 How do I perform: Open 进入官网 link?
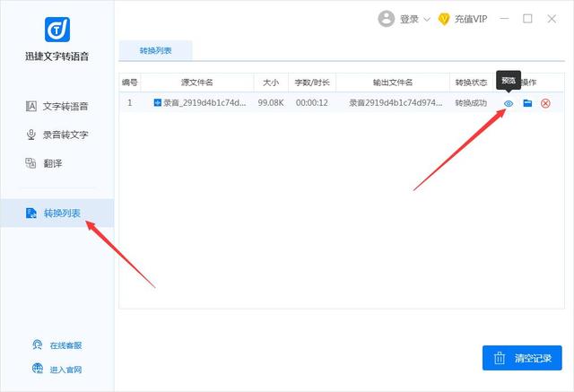click(x=65, y=370)
